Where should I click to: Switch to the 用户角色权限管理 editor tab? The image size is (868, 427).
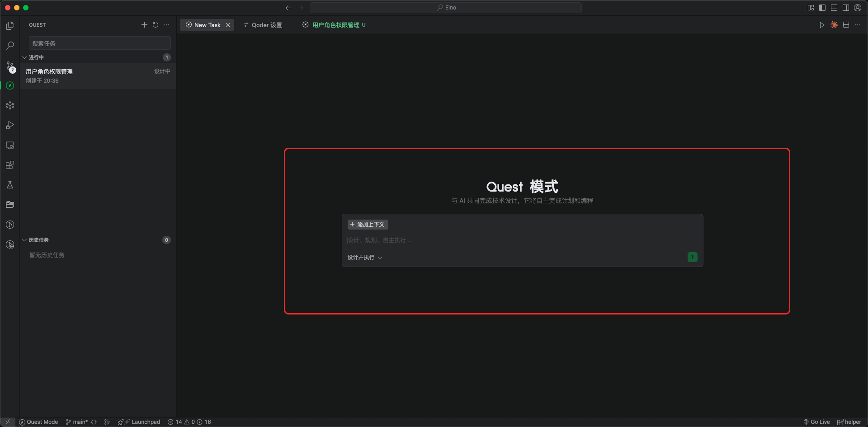pyautogui.click(x=334, y=25)
